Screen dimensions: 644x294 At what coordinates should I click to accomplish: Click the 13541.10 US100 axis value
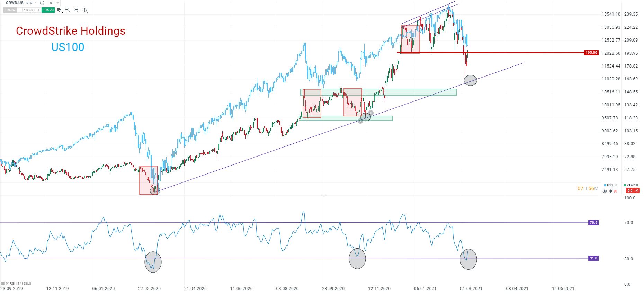click(611, 14)
